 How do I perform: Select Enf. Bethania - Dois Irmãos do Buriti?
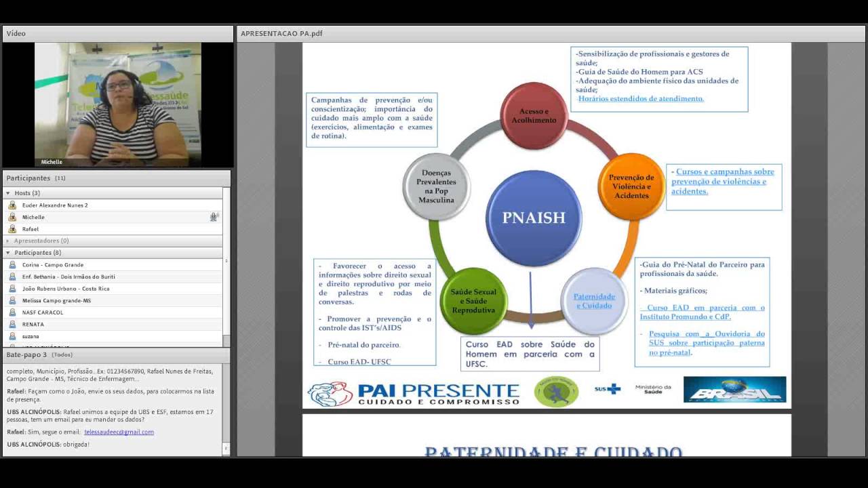pos(113,277)
